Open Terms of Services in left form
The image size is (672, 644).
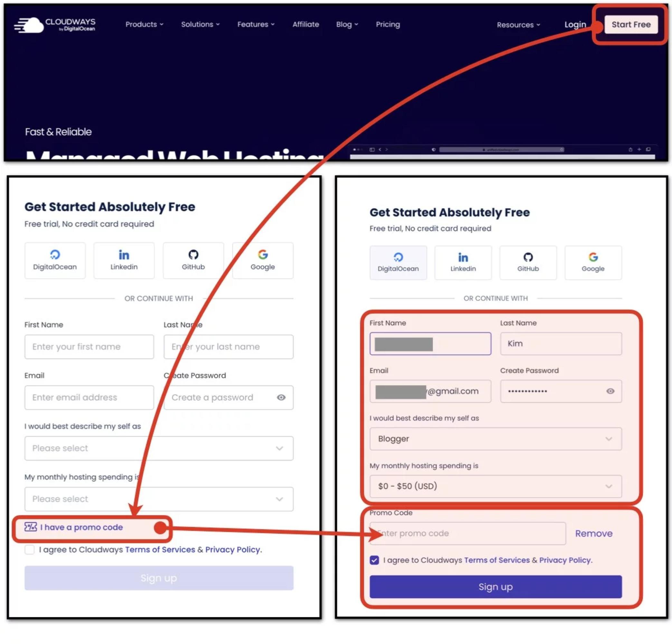160,550
